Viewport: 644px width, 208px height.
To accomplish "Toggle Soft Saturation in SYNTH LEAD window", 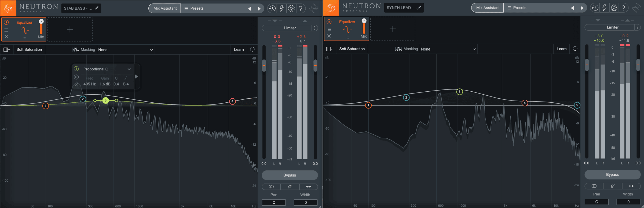I will point(352,49).
